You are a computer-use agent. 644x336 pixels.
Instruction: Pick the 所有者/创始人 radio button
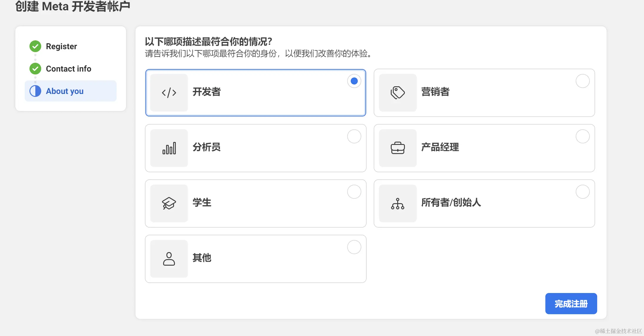[x=582, y=192]
